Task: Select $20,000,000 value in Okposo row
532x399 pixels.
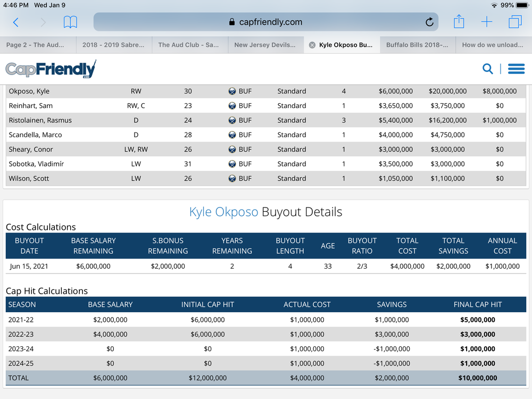Action: pyautogui.click(x=447, y=92)
